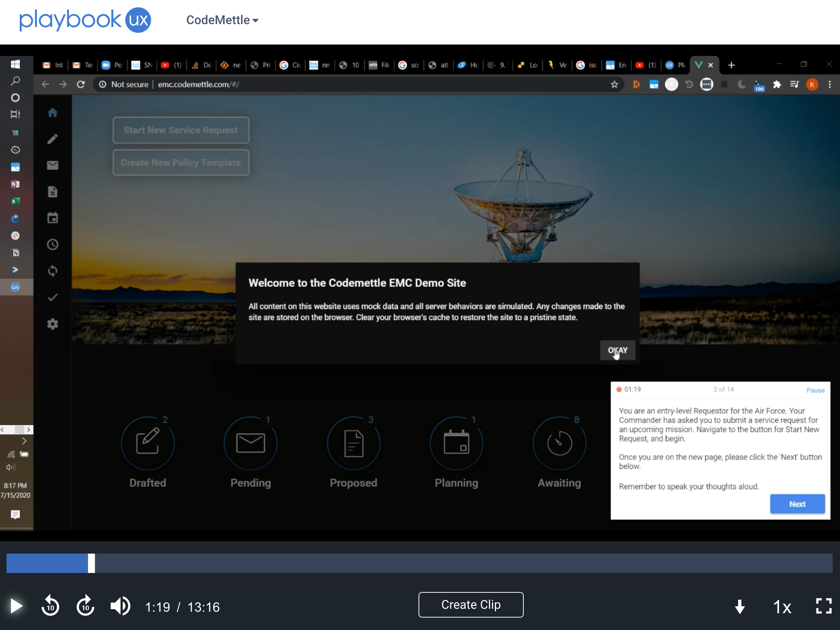Select the Awaiting status circle
Viewport: 840px width, 630px height.
click(560, 443)
